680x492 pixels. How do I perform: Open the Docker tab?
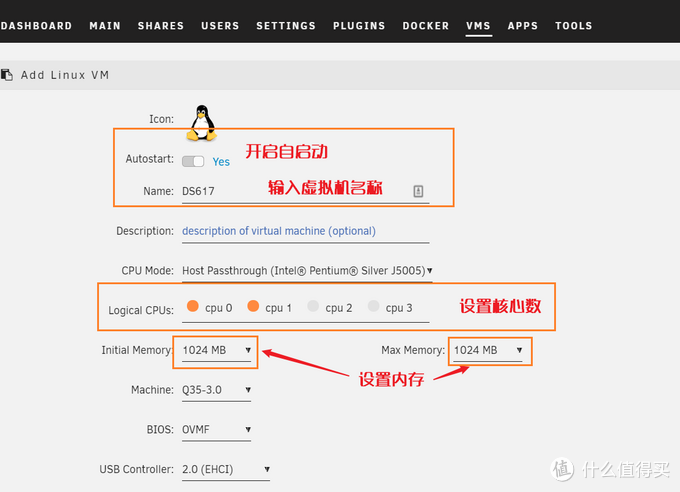click(x=426, y=26)
